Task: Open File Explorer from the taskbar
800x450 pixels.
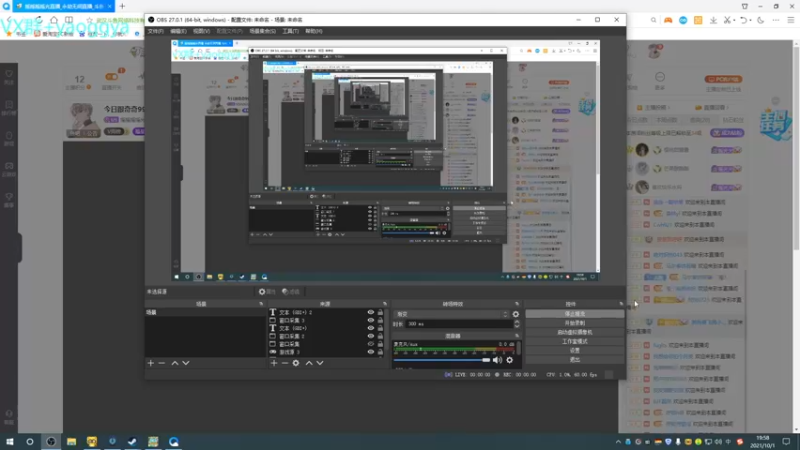Action: [71, 442]
